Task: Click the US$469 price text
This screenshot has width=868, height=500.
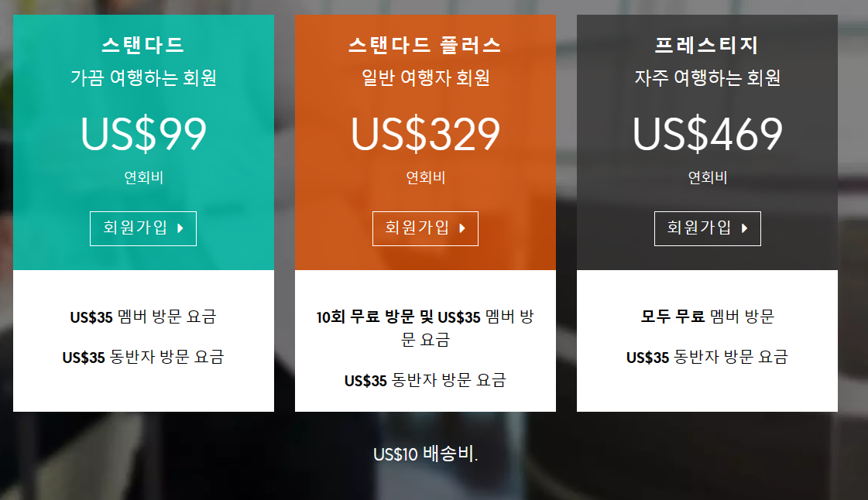Action: (x=706, y=135)
